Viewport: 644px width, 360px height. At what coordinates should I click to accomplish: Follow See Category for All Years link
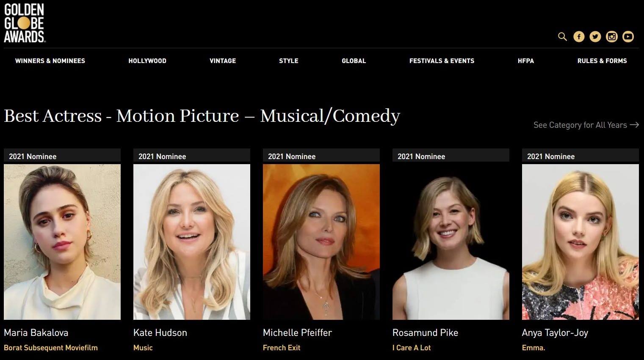(x=586, y=125)
